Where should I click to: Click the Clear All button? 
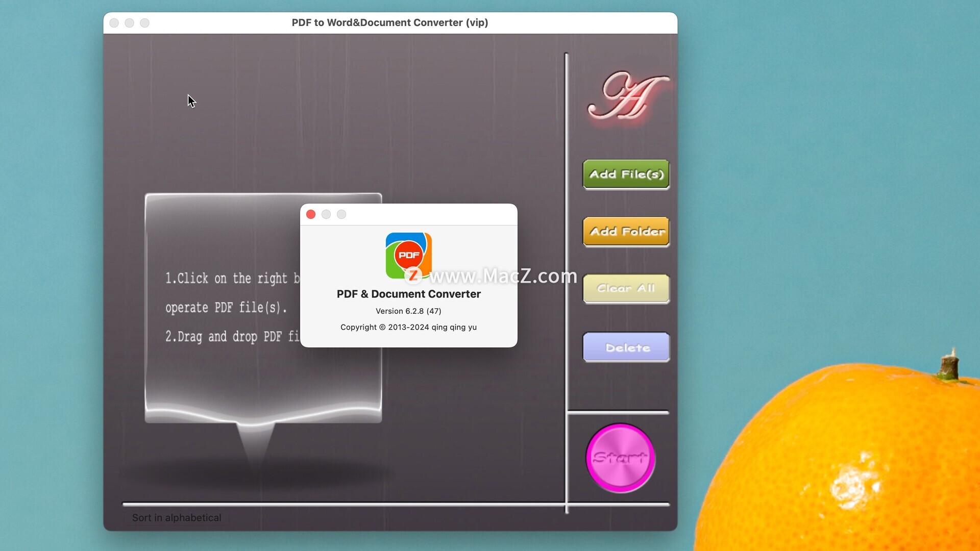tap(626, 289)
